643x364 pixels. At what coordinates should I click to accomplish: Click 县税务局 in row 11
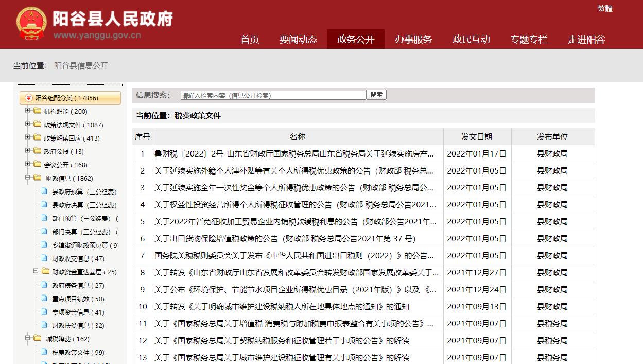(x=552, y=323)
